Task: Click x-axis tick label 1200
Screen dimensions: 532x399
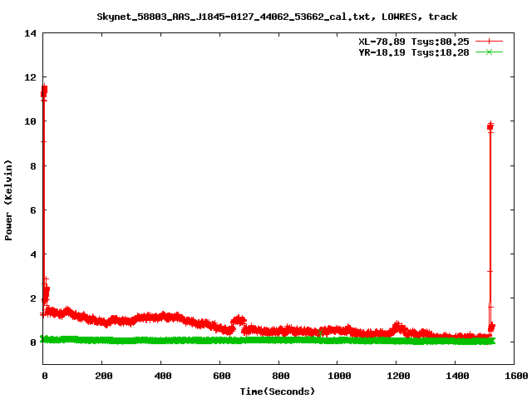Action: tap(398, 376)
